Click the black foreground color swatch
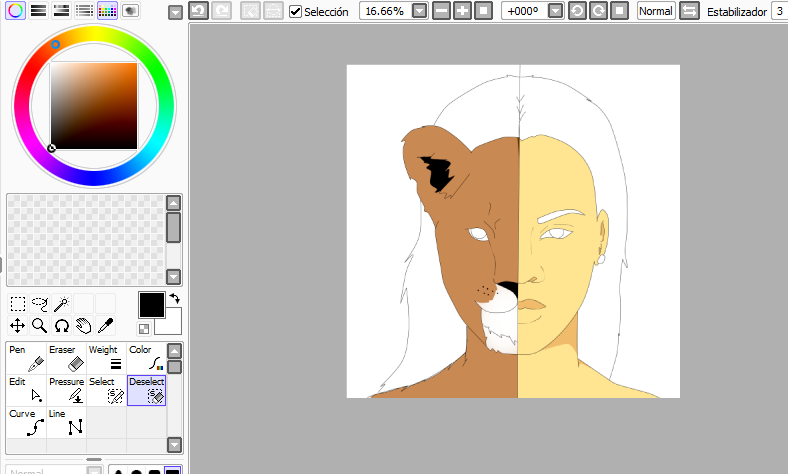Image resolution: width=788 pixels, height=474 pixels. (151, 305)
